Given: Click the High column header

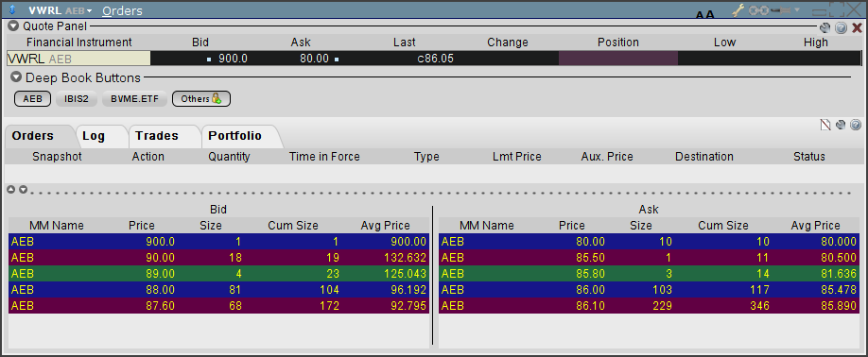Looking at the screenshot, I should point(816,42).
